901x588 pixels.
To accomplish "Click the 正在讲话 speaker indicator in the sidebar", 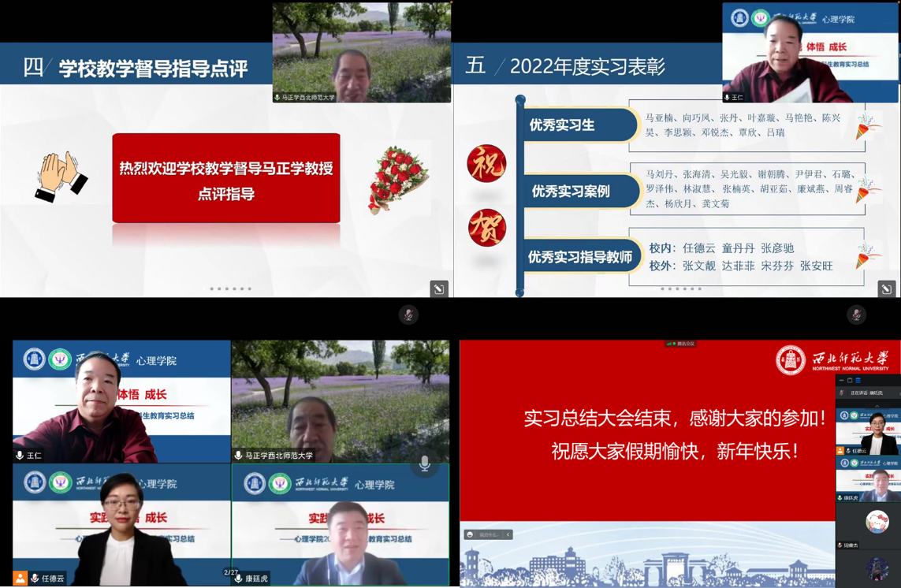I will [x=866, y=393].
